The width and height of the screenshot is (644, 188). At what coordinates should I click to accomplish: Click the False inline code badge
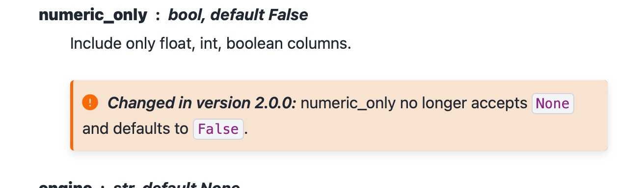coord(218,129)
